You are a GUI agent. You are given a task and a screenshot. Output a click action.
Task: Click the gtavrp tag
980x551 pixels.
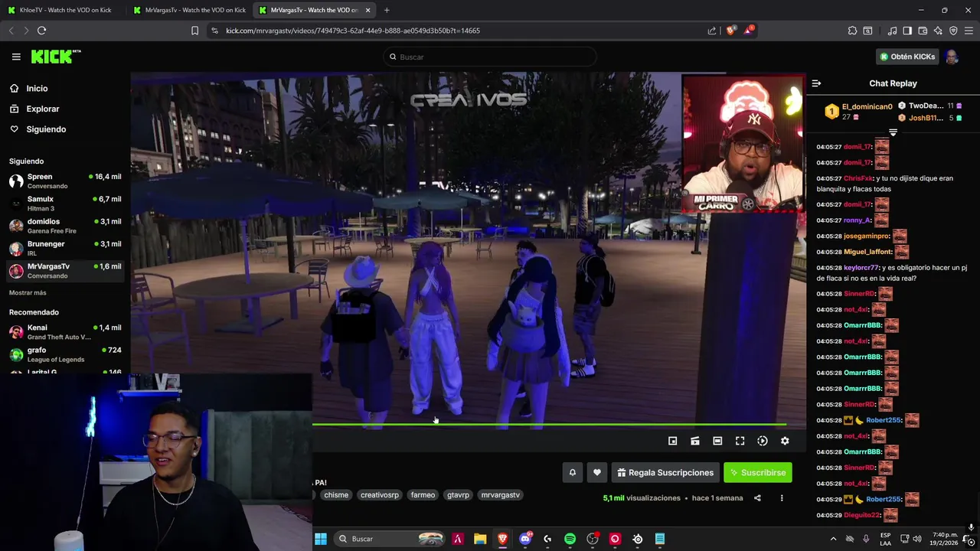tap(458, 495)
